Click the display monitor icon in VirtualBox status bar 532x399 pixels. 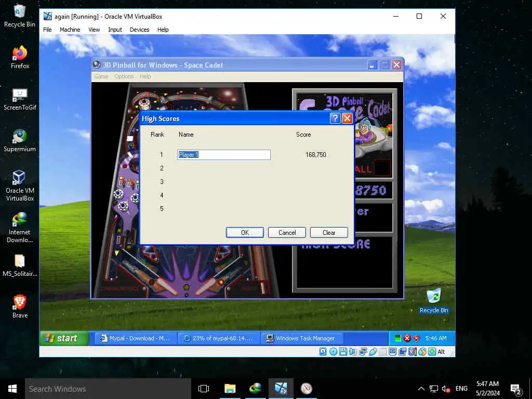(x=393, y=352)
